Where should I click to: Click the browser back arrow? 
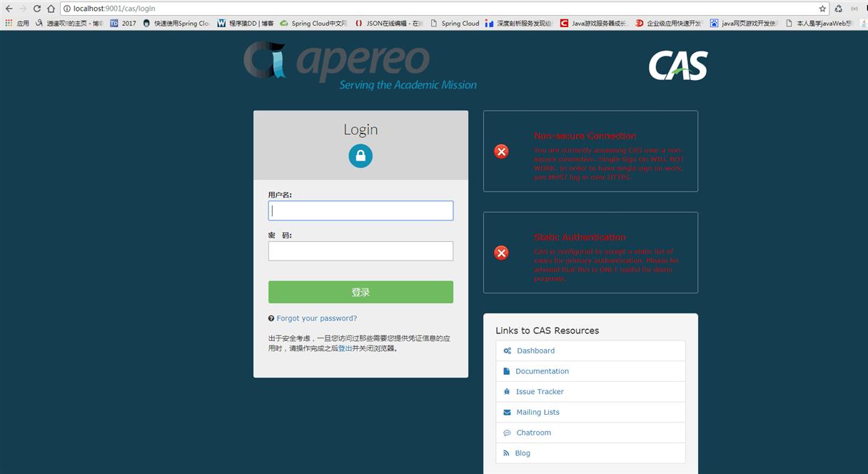9,9
